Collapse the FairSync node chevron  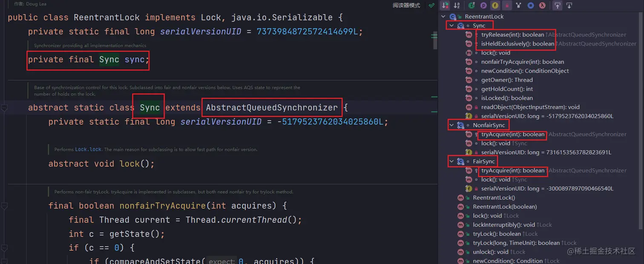[x=451, y=162]
